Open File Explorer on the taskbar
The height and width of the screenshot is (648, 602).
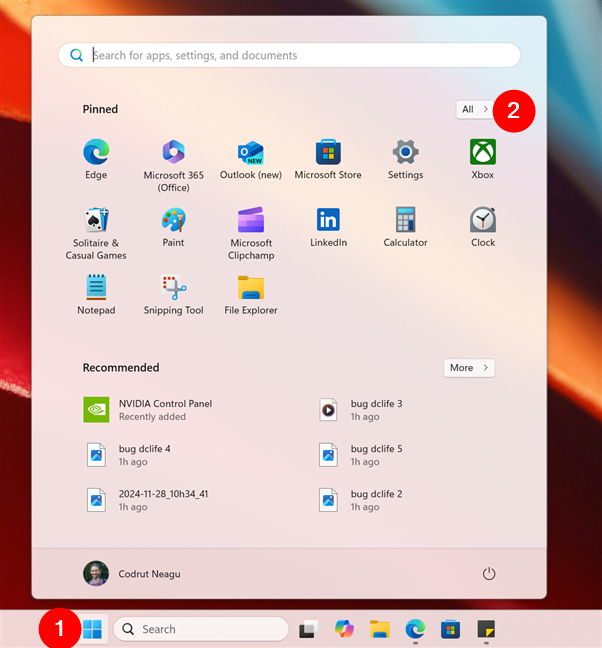click(379, 629)
